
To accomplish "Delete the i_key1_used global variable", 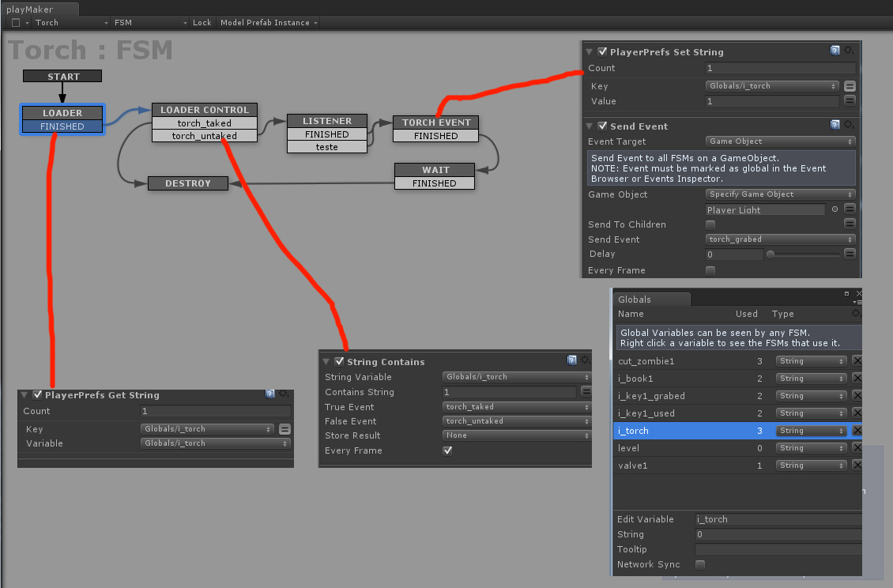I will (x=857, y=413).
